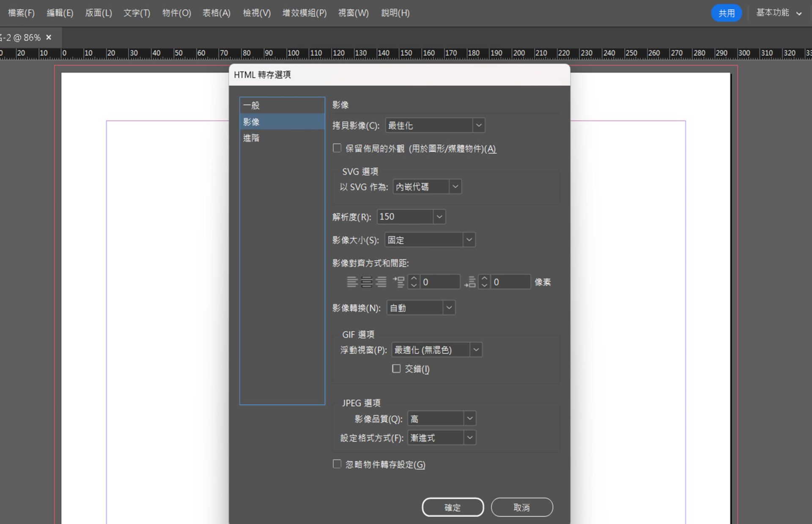Toggle the 交錯 interlace checkbox
Image resolution: width=812 pixels, height=524 pixels.
396,369
